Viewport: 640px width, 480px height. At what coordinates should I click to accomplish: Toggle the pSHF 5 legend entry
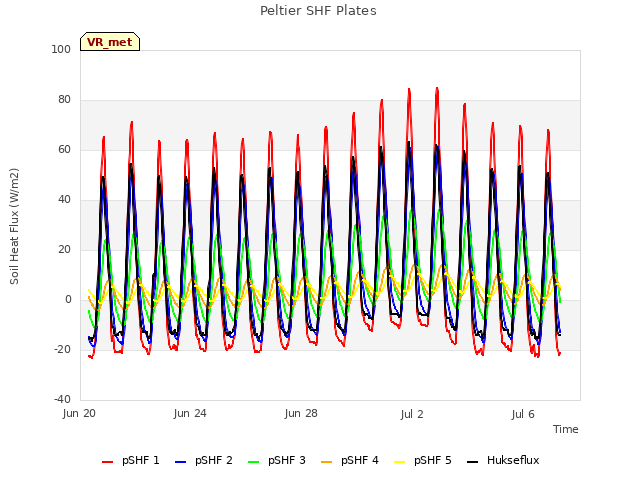coord(423,460)
